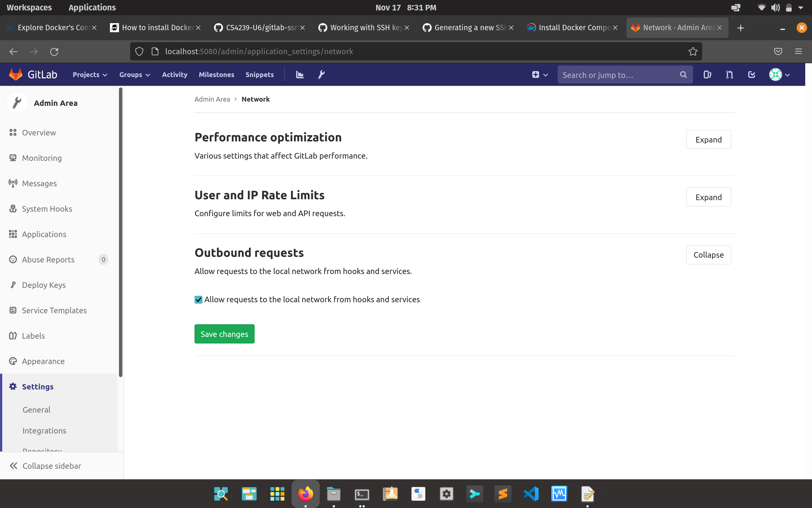This screenshot has height=508, width=812.
Task: Bookmark this page with the star icon
Action: [692, 51]
